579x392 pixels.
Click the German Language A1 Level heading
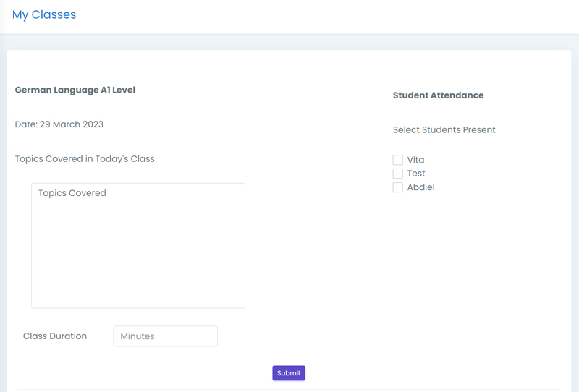click(75, 90)
